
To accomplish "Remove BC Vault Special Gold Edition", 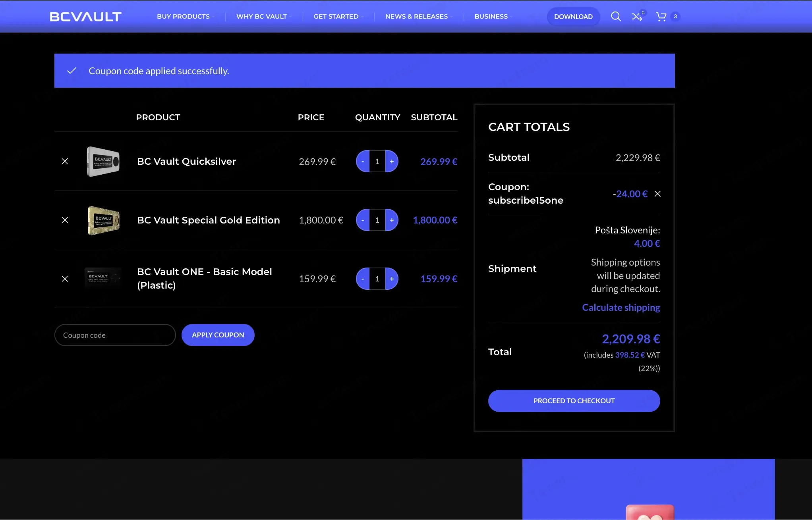I will (65, 220).
